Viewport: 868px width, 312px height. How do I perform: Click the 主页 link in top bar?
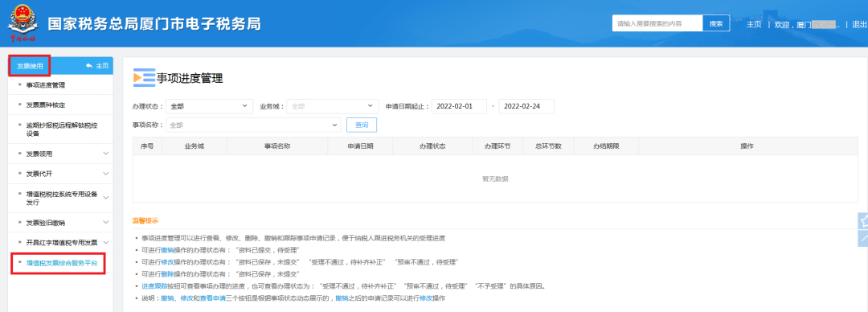tap(754, 24)
